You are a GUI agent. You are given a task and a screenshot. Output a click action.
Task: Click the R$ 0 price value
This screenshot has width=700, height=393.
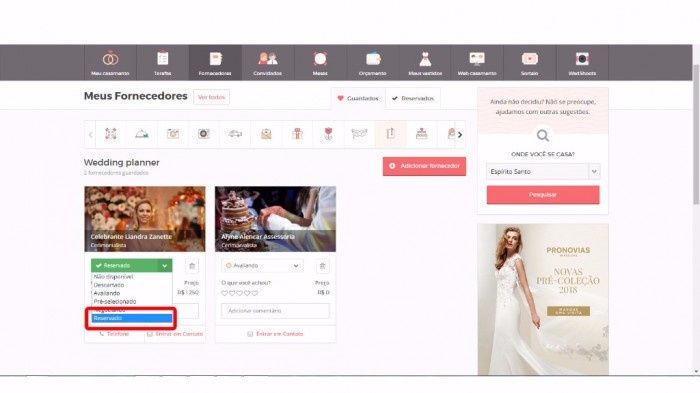coord(323,293)
